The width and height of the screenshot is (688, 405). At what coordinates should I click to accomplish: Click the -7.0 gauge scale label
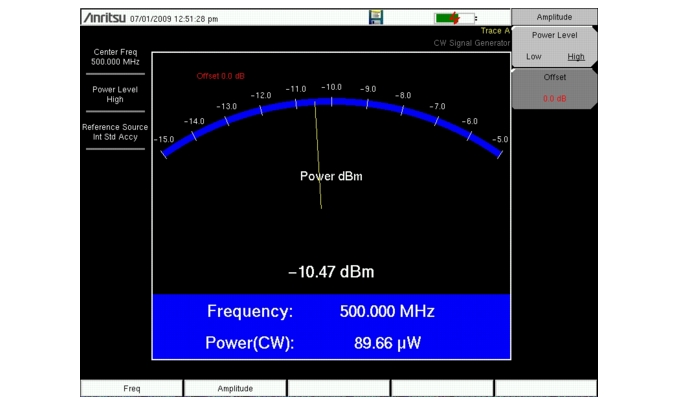coord(437,107)
